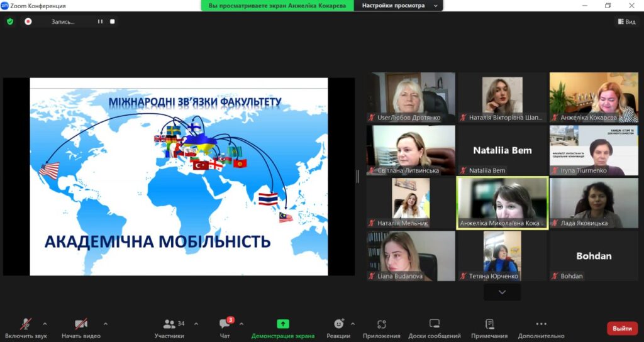Open the Chat panel with unread messages
644x342 pixels.
pos(225,324)
